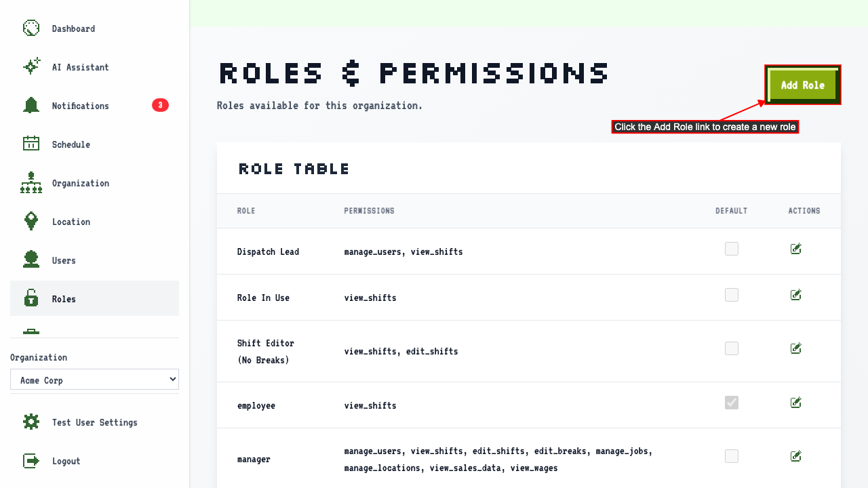Viewport: 868px width, 488px height.
Task: Check the employee default checkbox
Action: pos(732,403)
